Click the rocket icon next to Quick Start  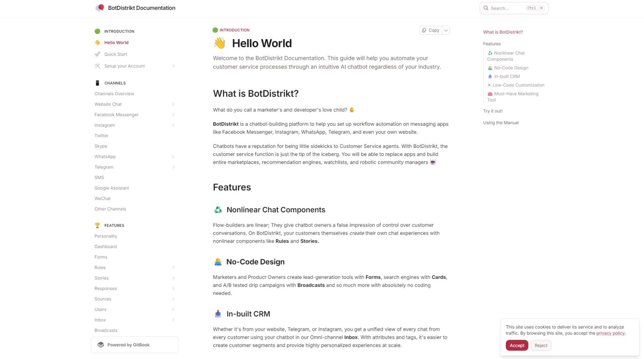click(x=97, y=54)
